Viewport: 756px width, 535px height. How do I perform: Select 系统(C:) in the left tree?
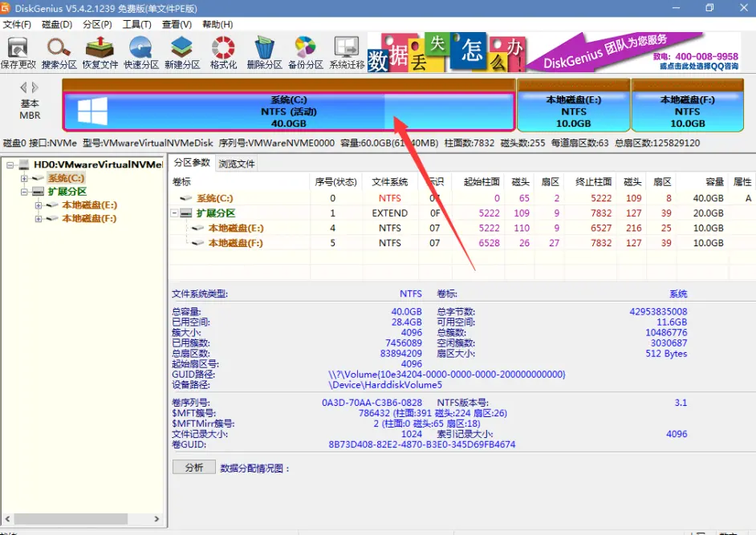pos(66,178)
